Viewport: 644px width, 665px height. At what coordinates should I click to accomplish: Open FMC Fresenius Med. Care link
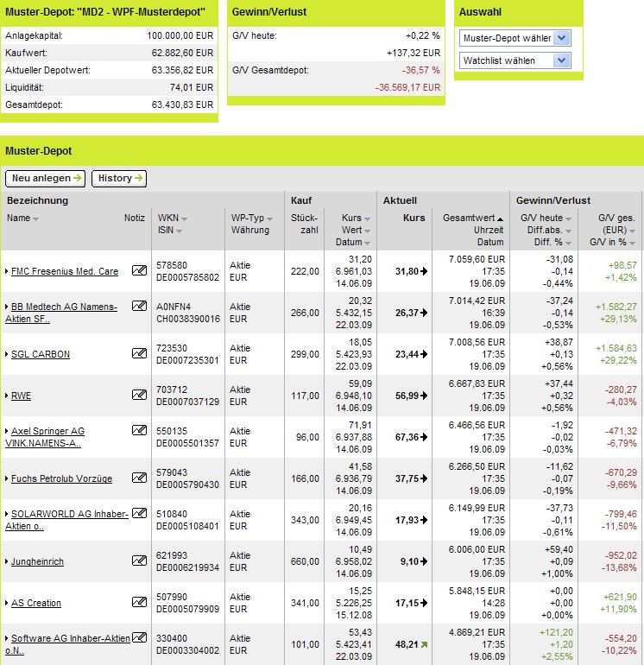tap(65, 271)
